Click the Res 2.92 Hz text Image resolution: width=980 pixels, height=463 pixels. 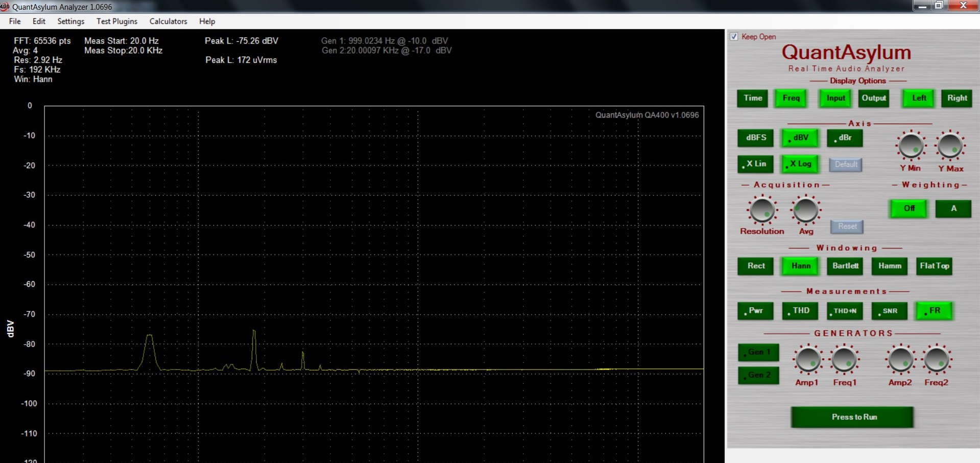pyautogui.click(x=38, y=60)
